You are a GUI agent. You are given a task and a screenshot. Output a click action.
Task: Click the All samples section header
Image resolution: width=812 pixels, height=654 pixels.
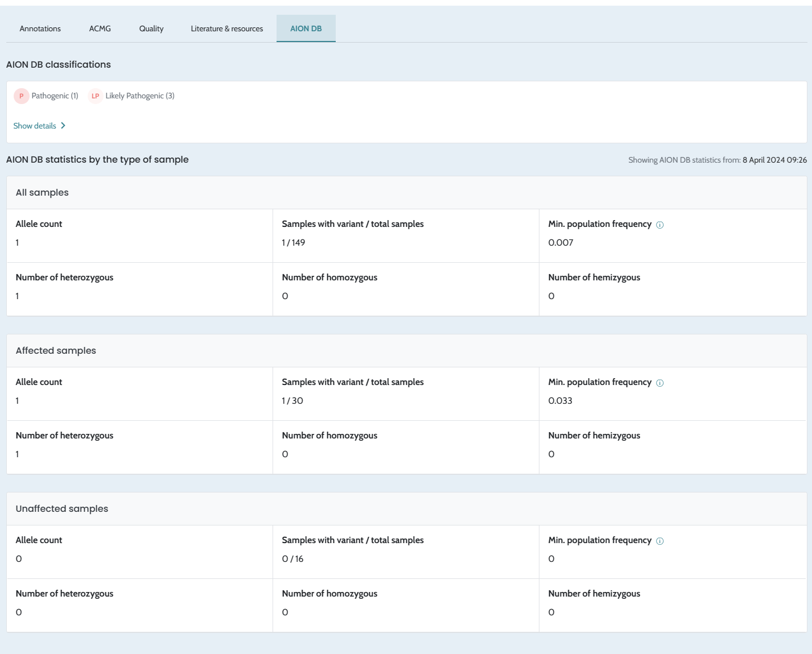(42, 192)
